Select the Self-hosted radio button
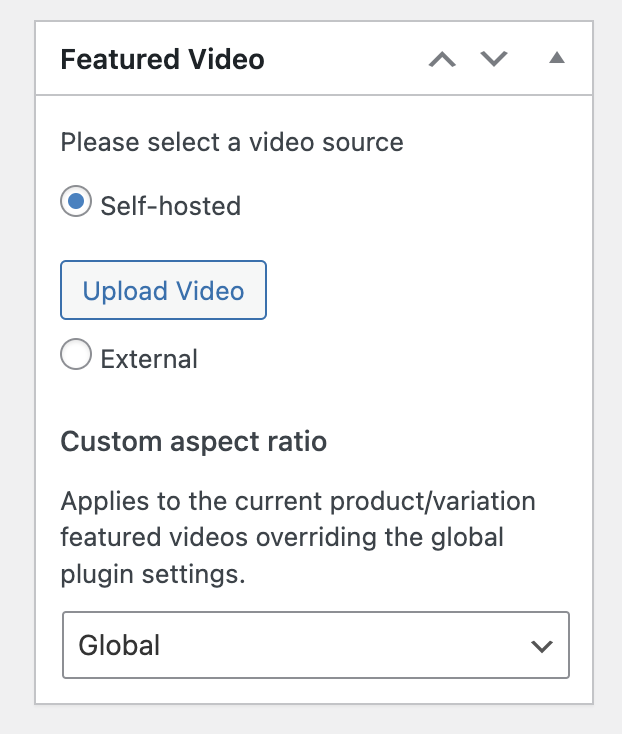The width and height of the screenshot is (622, 734). click(76, 203)
